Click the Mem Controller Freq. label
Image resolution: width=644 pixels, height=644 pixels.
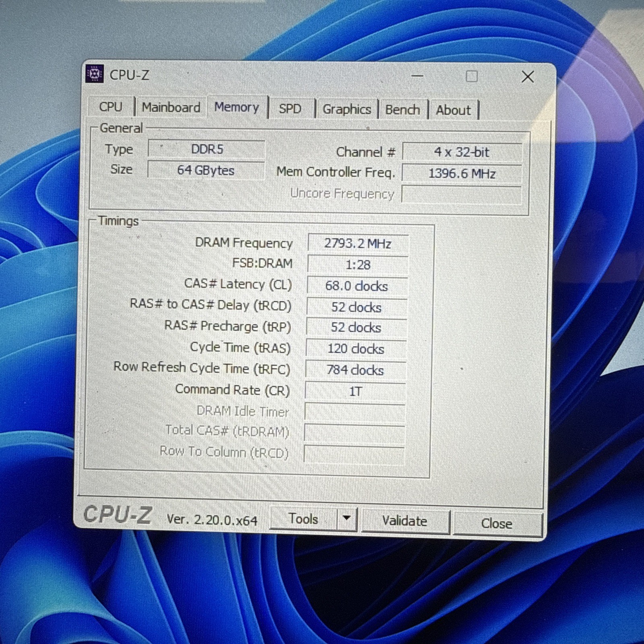[336, 172]
